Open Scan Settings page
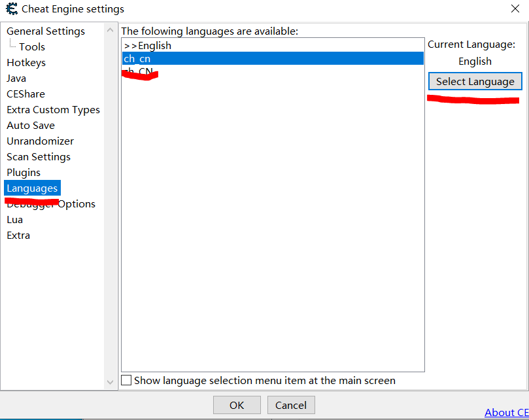This screenshot has width=529, height=420. (x=39, y=157)
